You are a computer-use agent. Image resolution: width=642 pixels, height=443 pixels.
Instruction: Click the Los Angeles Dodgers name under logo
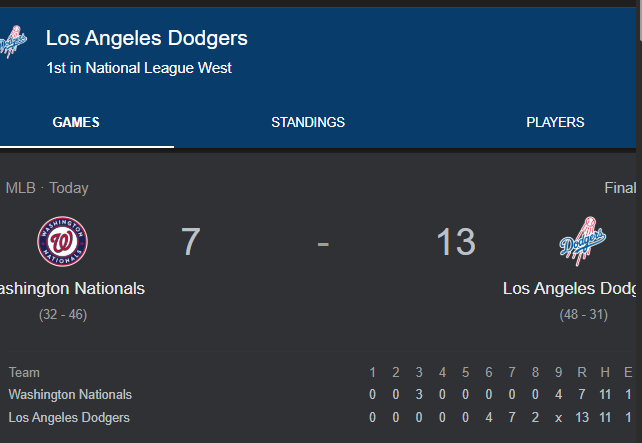(x=570, y=288)
